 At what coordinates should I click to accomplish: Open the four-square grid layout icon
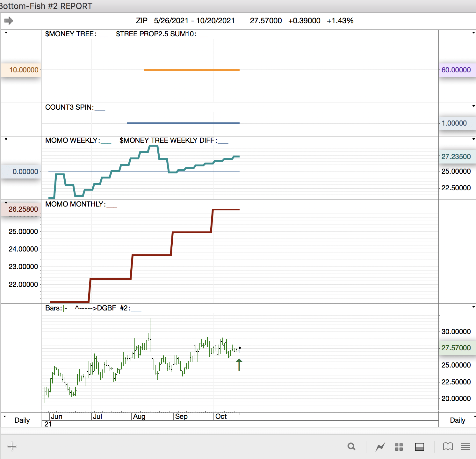click(x=399, y=447)
